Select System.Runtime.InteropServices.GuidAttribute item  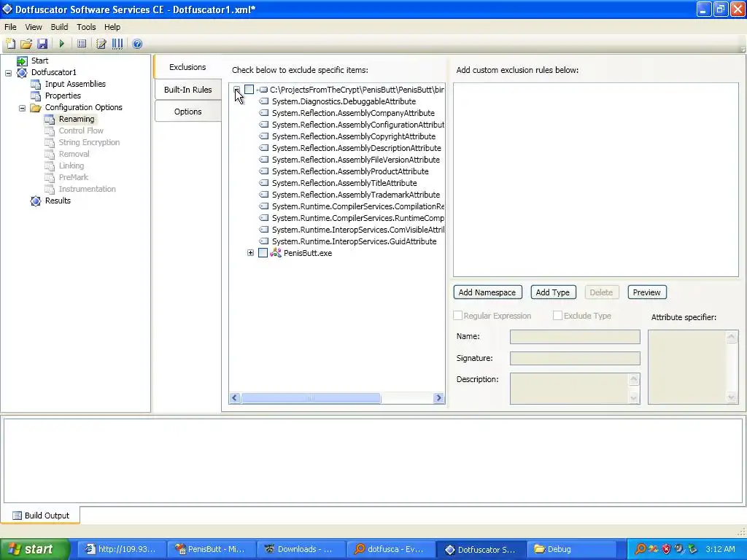pos(354,241)
